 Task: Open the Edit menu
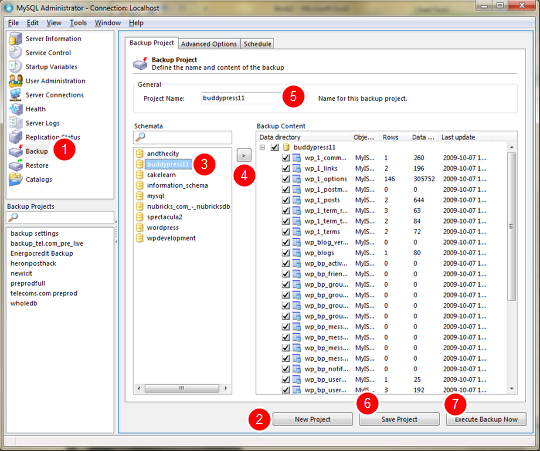33,23
